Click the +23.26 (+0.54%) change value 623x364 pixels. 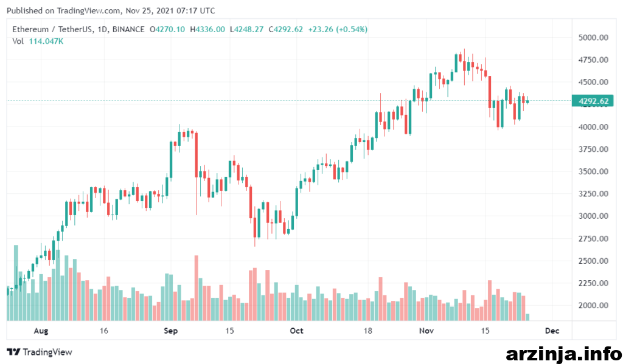click(x=338, y=29)
